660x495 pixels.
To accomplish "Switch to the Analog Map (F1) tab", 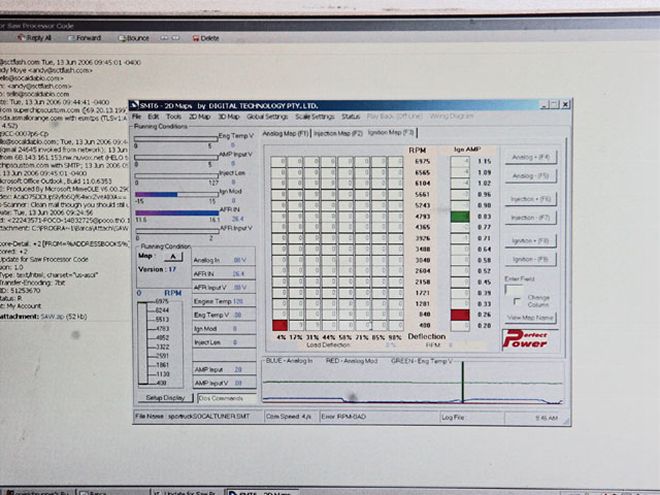I will pos(285,133).
